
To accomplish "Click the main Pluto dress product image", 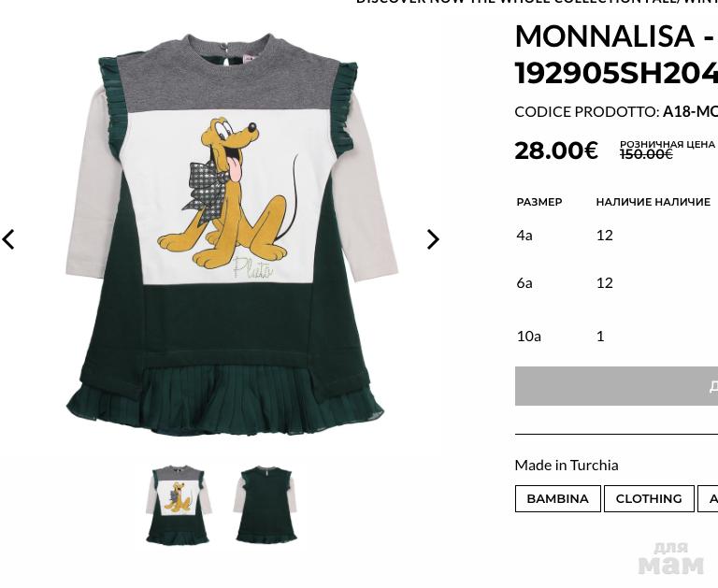I will pyautogui.click(x=229, y=235).
